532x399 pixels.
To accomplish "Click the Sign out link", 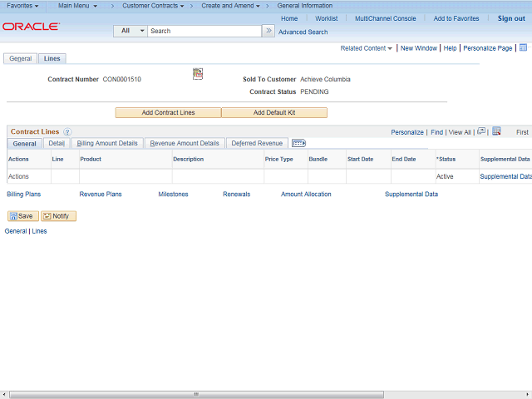I will (511, 18).
